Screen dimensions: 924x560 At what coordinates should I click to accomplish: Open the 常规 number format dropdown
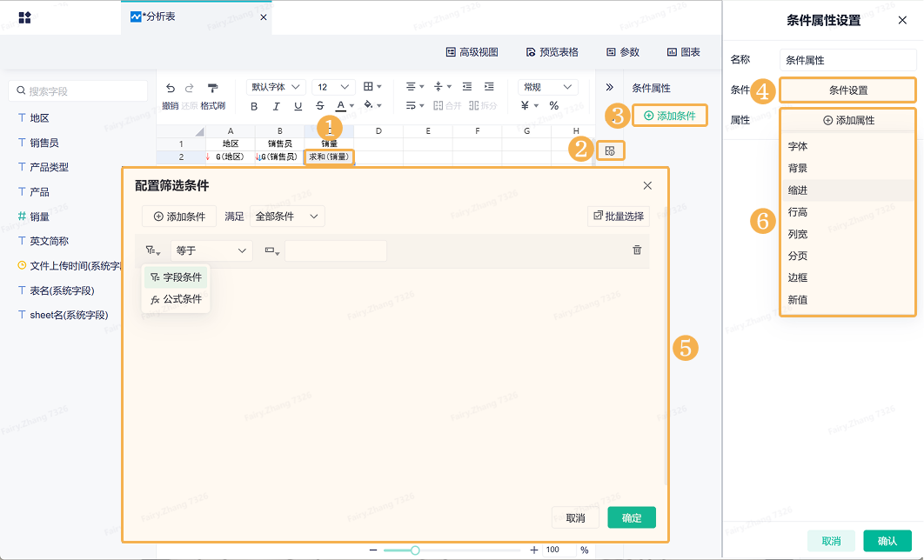pyautogui.click(x=548, y=87)
